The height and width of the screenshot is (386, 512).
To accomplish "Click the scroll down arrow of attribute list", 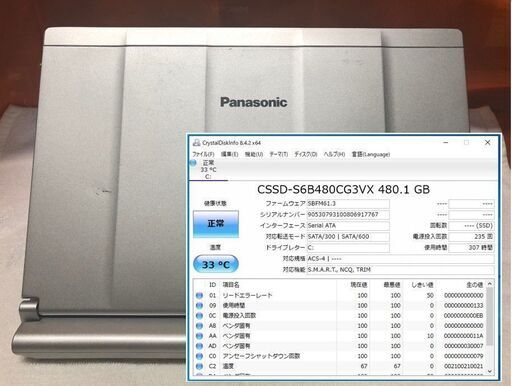I will tap(490, 371).
